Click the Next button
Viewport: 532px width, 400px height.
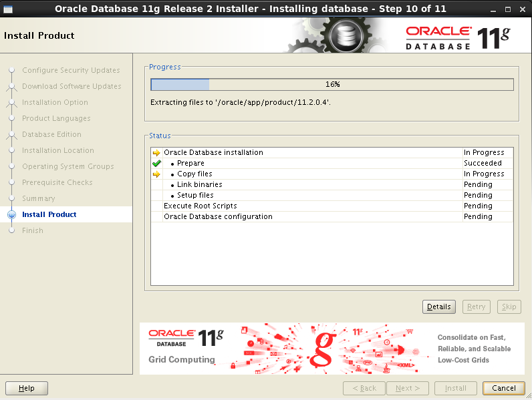point(408,388)
